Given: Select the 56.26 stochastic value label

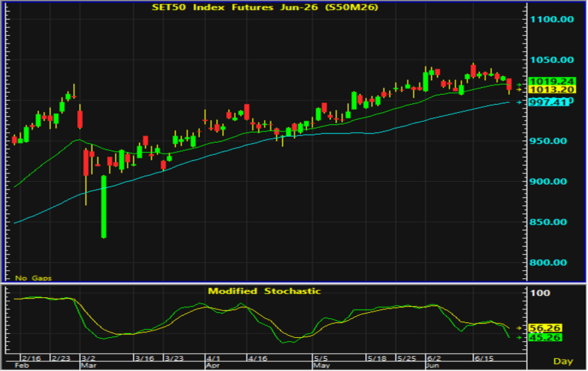Looking at the screenshot, I should click(545, 328).
